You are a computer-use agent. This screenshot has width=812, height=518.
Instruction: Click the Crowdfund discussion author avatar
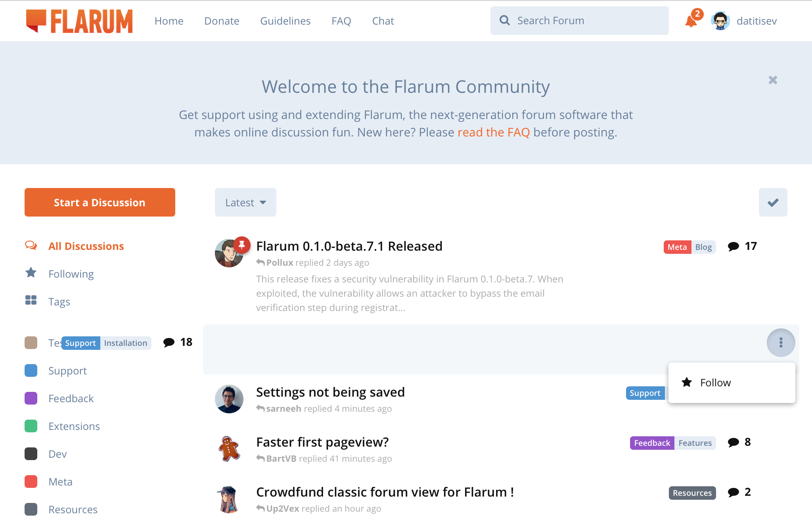click(229, 499)
